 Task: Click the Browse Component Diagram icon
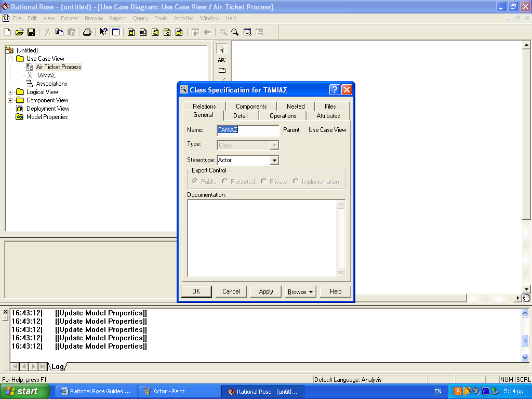click(155, 32)
